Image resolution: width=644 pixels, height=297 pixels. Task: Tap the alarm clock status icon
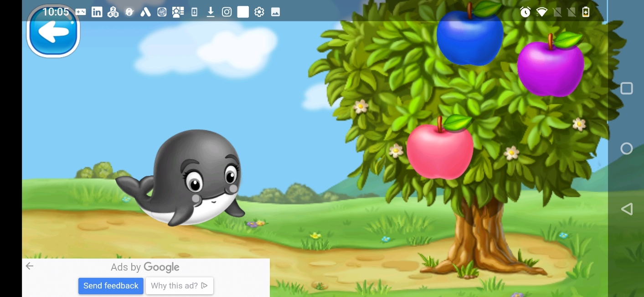click(x=525, y=12)
